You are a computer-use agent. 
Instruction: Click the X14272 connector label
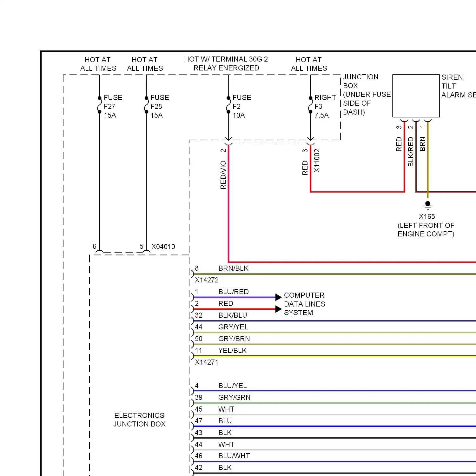pos(207,280)
